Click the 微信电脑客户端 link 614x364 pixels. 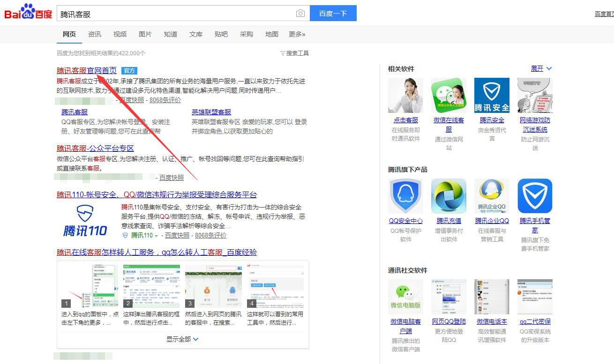coord(405,326)
